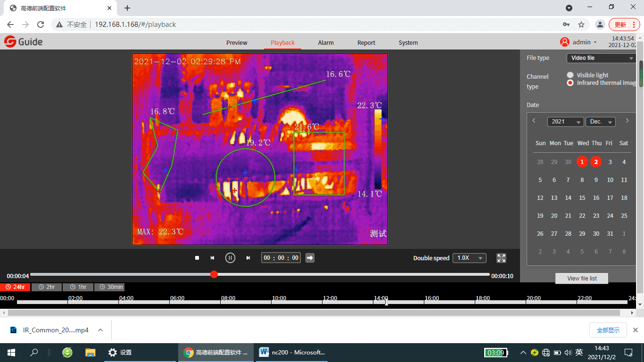
Task: Open the Alarm tab
Action: pos(326,43)
